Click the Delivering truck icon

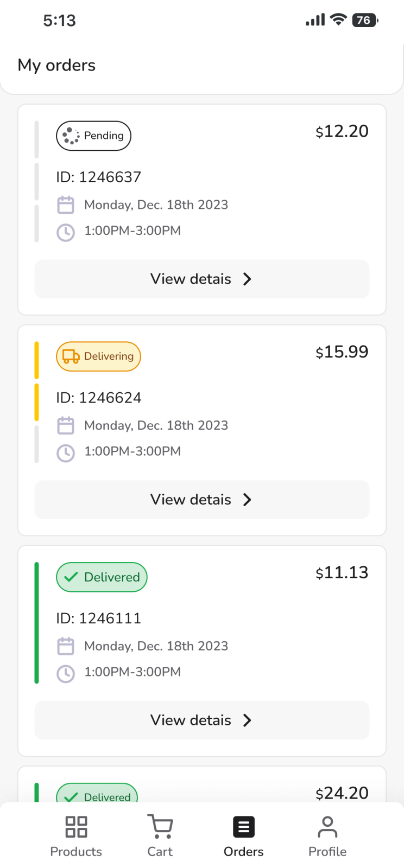point(71,356)
